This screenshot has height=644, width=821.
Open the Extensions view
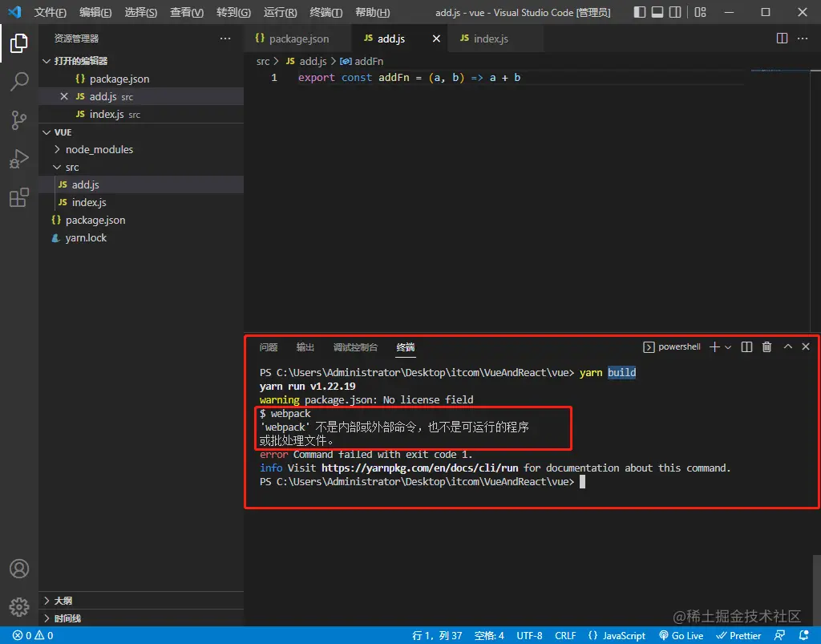point(19,197)
